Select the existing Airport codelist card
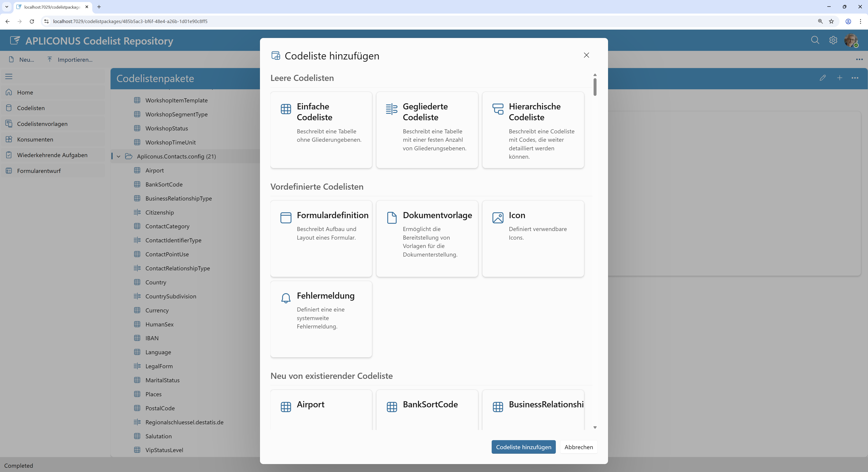The width and height of the screenshot is (868, 472). point(321,410)
